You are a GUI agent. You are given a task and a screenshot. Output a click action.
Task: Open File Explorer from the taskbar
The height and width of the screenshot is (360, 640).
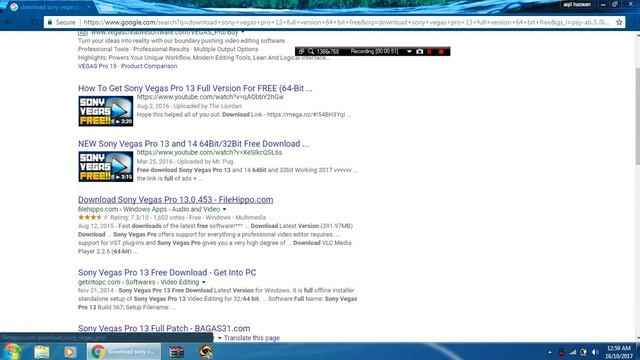point(42,352)
